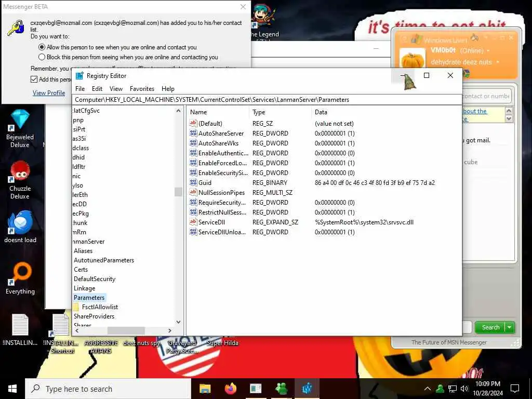Screen dimensions: 532x399
Task: Select 'Block this person' radio option
Action: tap(42, 57)
